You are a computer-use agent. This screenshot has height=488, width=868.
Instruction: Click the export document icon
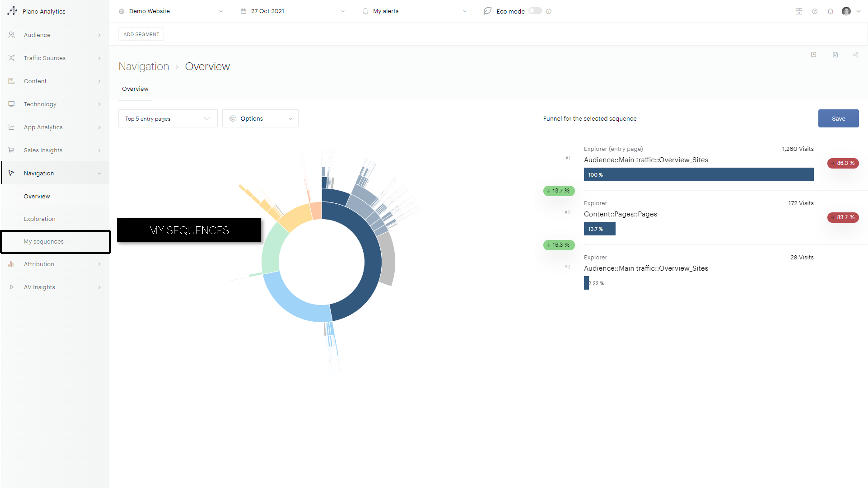pos(835,55)
